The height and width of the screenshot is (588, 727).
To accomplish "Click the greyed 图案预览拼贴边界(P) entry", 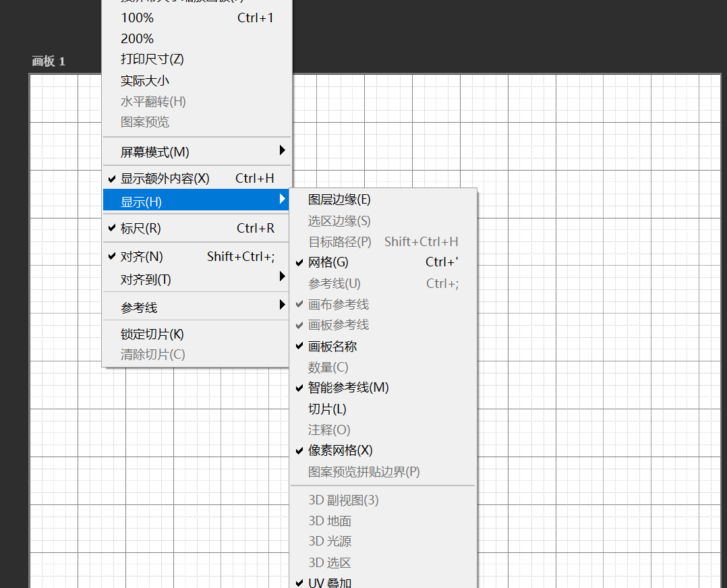I will pyautogui.click(x=384, y=471).
